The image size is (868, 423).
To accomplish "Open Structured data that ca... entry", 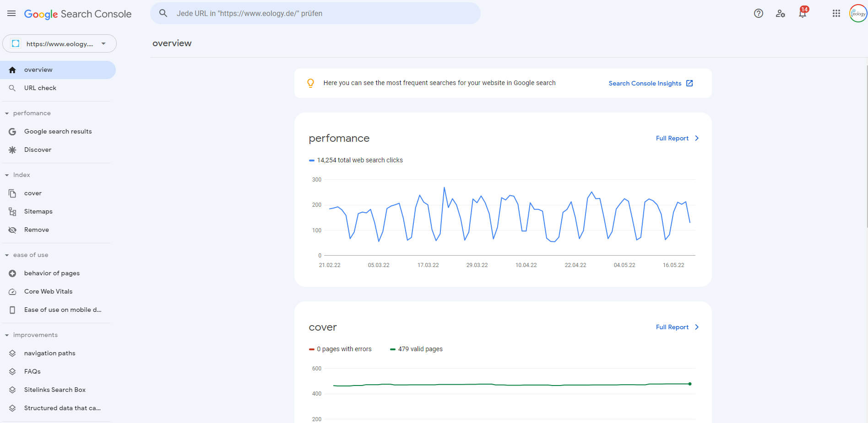I will 58,408.
